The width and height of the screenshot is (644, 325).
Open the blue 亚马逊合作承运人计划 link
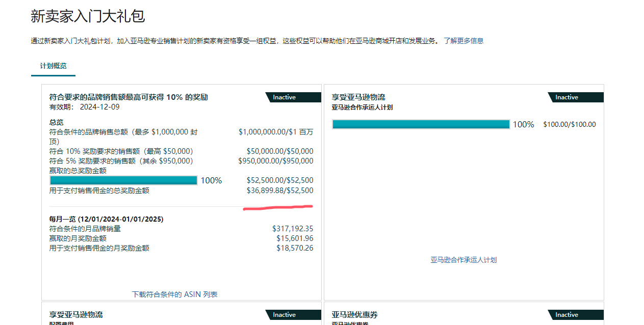pos(463,260)
